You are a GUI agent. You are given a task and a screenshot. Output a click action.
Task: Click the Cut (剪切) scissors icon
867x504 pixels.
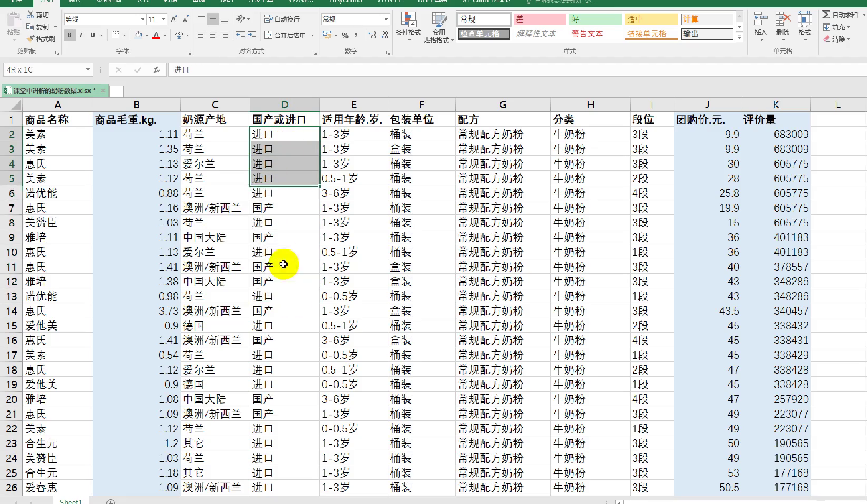(30, 15)
